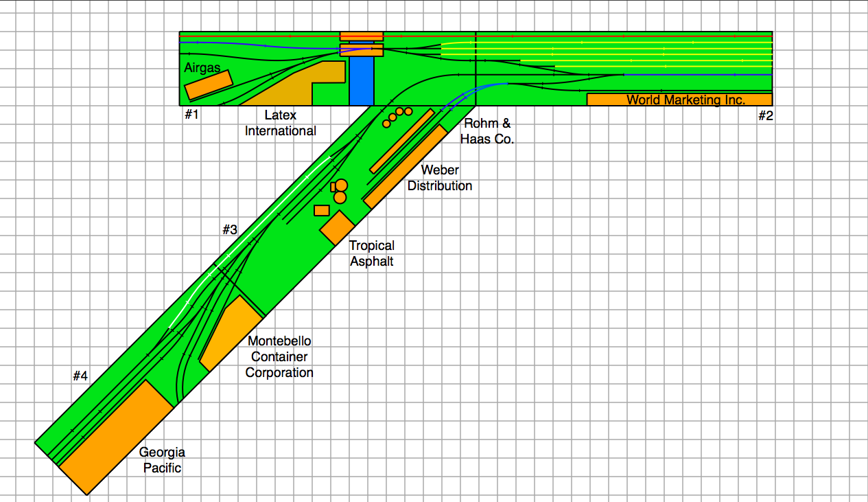Click the Weber Distribution text label
The image size is (868, 502).
point(440,178)
